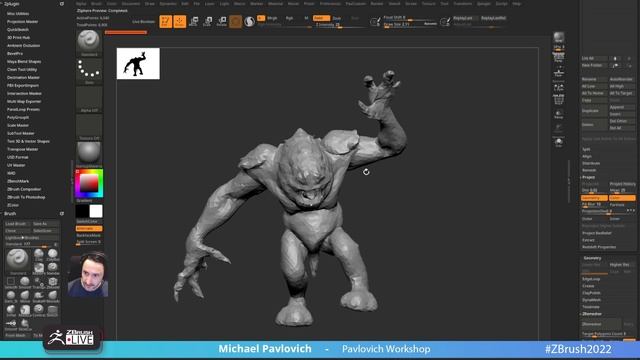Click the Append subtool button

(622, 107)
